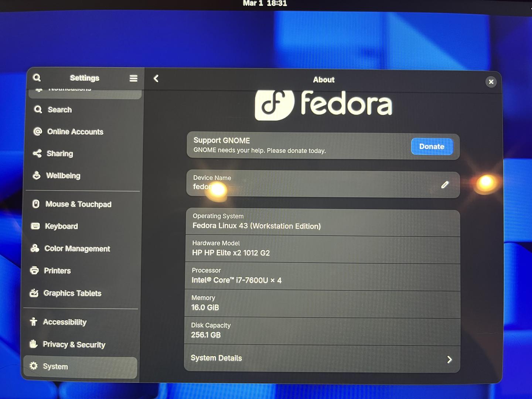Select Wellbeing in the sidebar
This screenshot has width=532, height=399.
[x=83, y=175]
